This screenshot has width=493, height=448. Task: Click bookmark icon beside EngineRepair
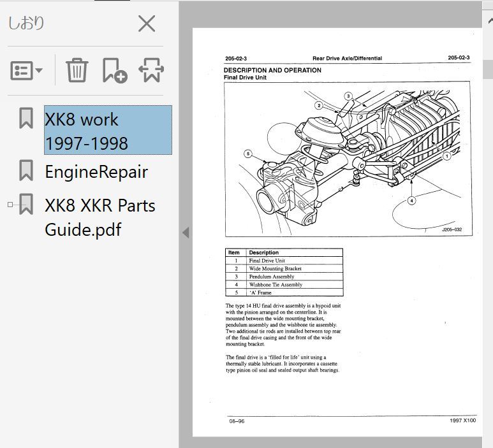[x=26, y=171]
